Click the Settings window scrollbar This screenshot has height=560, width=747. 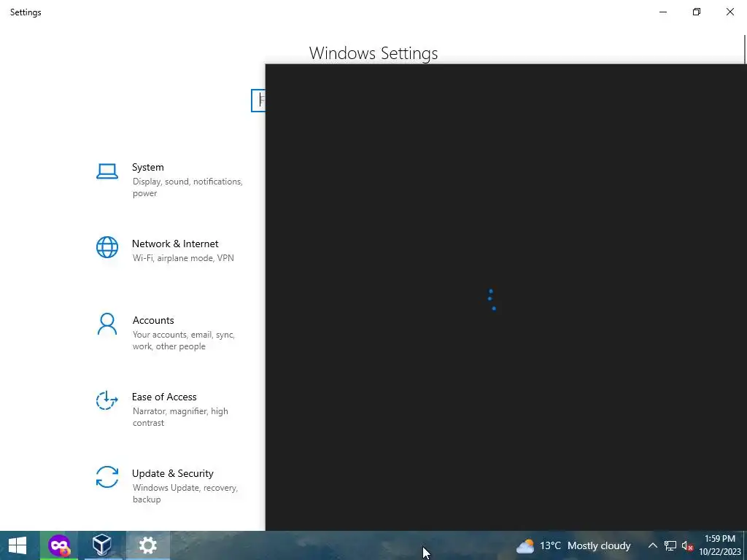(x=745, y=49)
